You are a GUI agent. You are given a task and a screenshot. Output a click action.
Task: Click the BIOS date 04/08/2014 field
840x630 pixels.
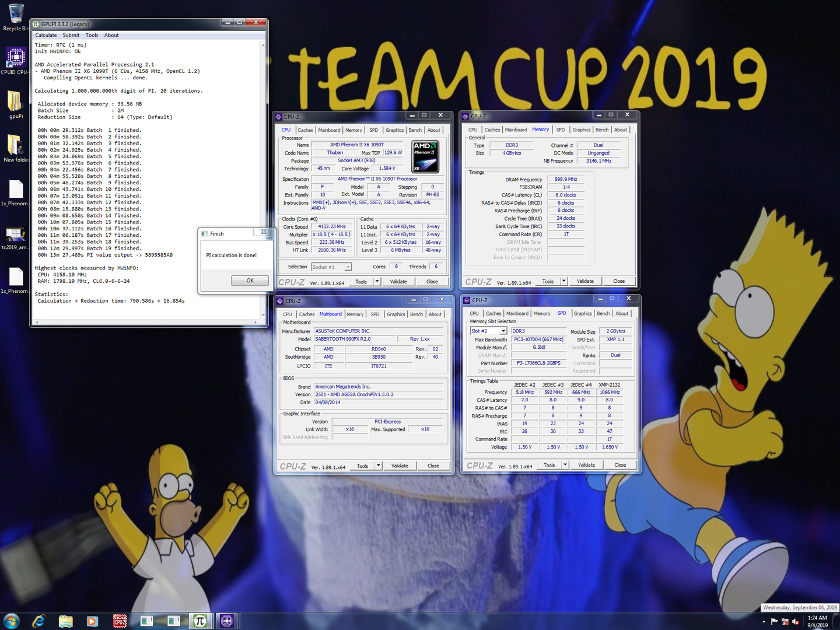click(379, 402)
